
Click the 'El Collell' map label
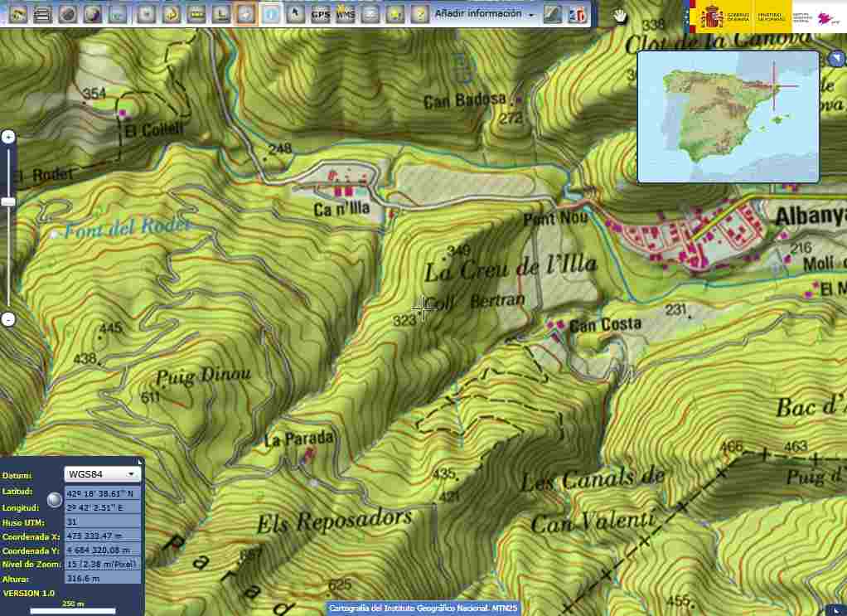(154, 129)
